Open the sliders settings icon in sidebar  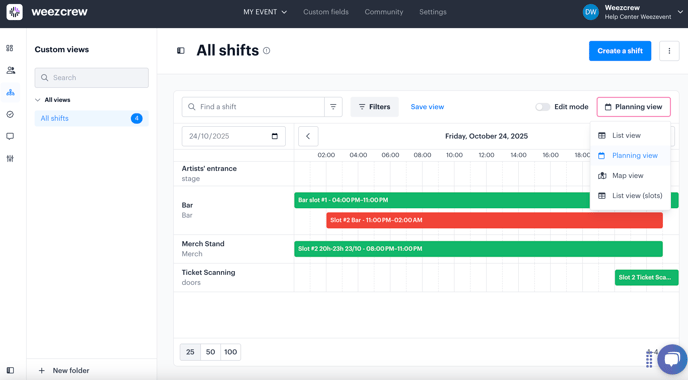(x=10, y=158)
